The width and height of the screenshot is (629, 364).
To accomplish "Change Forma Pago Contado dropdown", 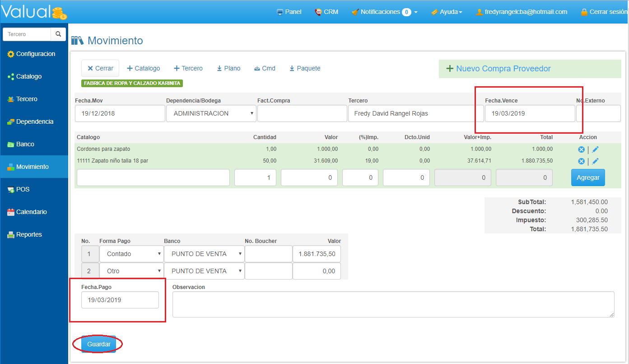I will click(131, 254).
